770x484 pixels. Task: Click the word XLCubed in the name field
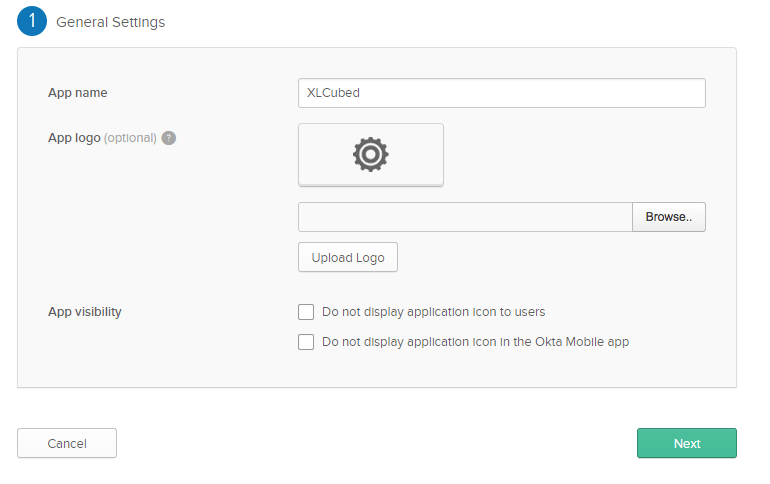[x=334, y=93]
